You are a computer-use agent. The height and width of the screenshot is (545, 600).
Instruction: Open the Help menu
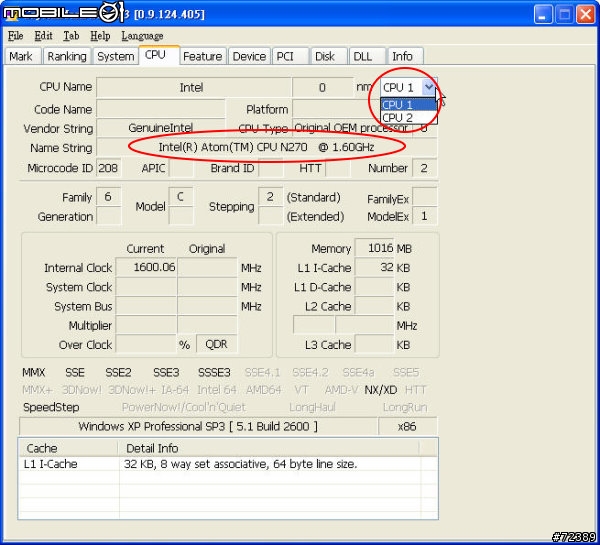click(x=100, y=36)
